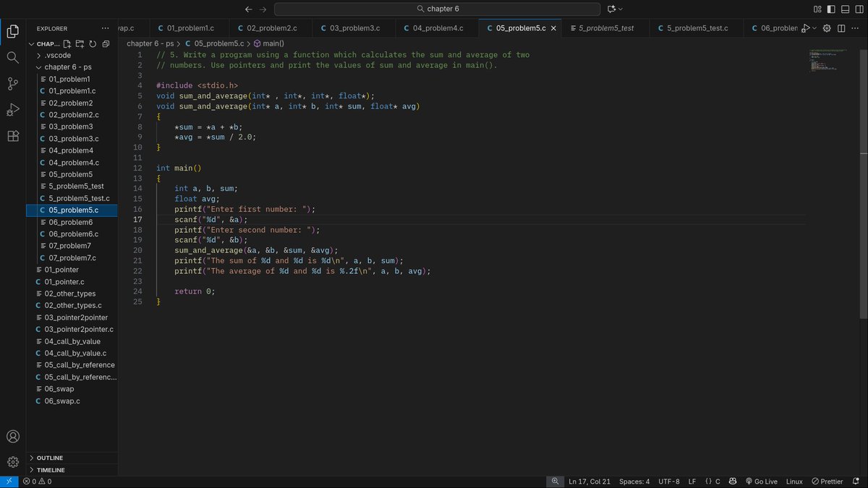Run or debug the C file
868x488 pixels.
(805, 28)
